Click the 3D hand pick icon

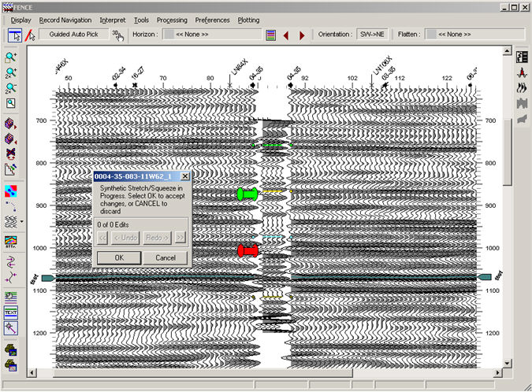pos(117,35)
